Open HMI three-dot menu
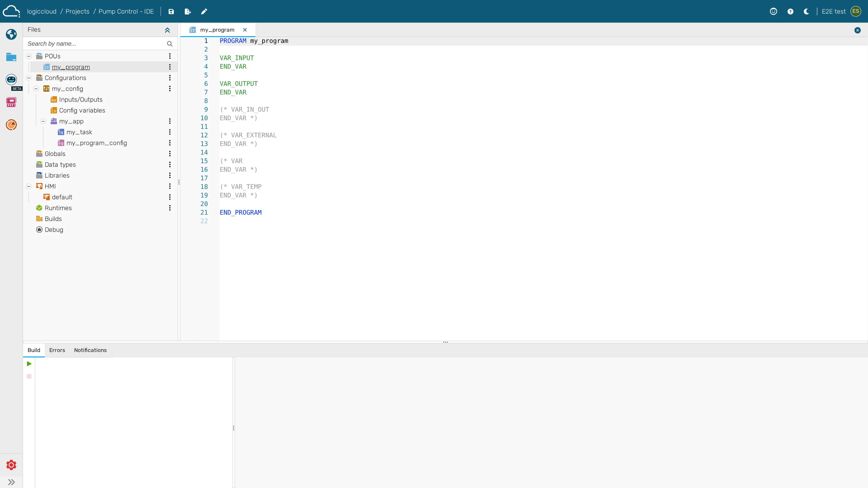Screen dimensions: 868x488 tap(170, 186)
